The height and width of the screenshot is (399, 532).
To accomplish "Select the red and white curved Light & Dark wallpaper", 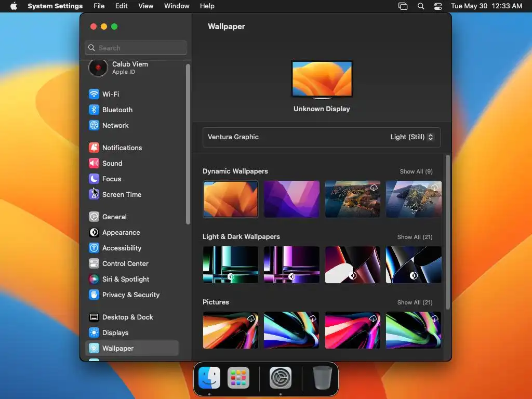I will tap(353, 264).
